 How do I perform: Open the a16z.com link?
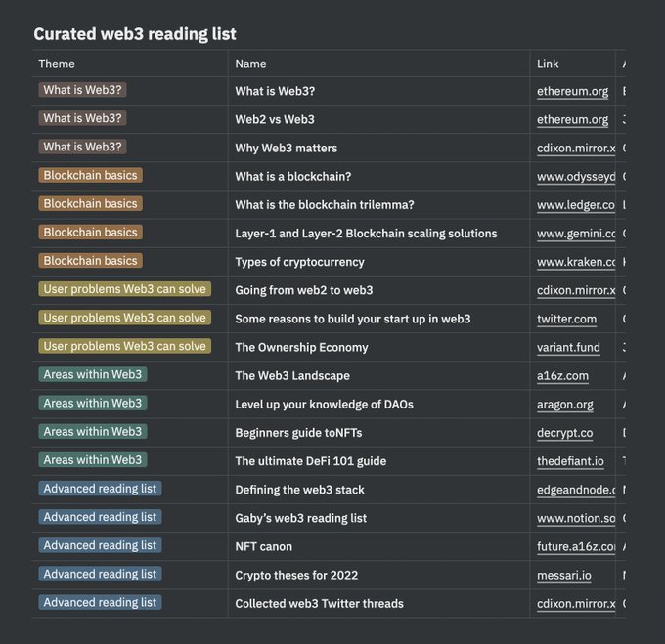(562, 376)
